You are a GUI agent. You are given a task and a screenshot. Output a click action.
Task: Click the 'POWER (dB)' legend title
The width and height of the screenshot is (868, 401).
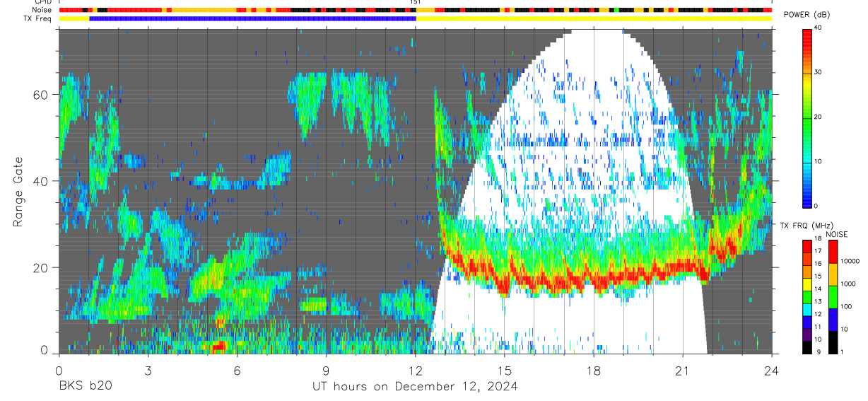point(807,16)
